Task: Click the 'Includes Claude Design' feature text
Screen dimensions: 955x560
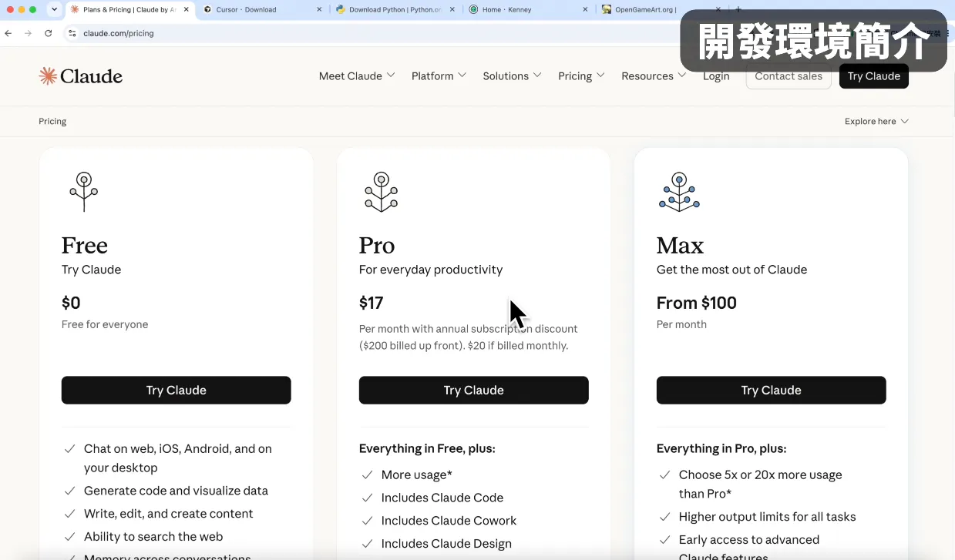Action: (x=446, y=544)
